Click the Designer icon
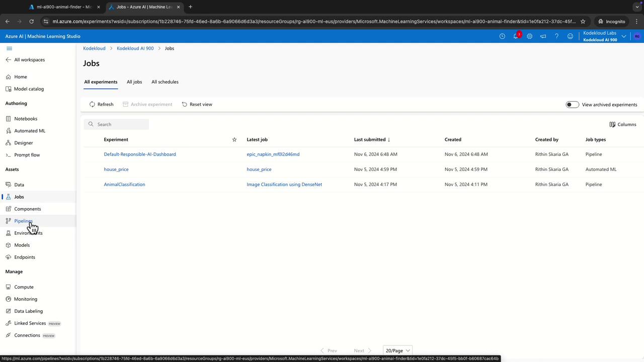This screenshot has height=362, width=644. (x=9, y=143)
